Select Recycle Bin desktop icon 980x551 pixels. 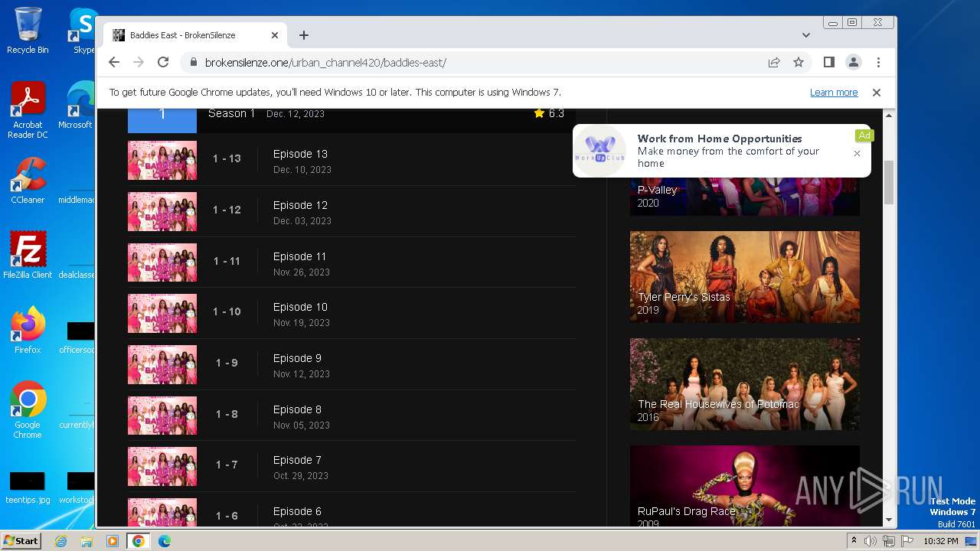(x=28, y=31)
